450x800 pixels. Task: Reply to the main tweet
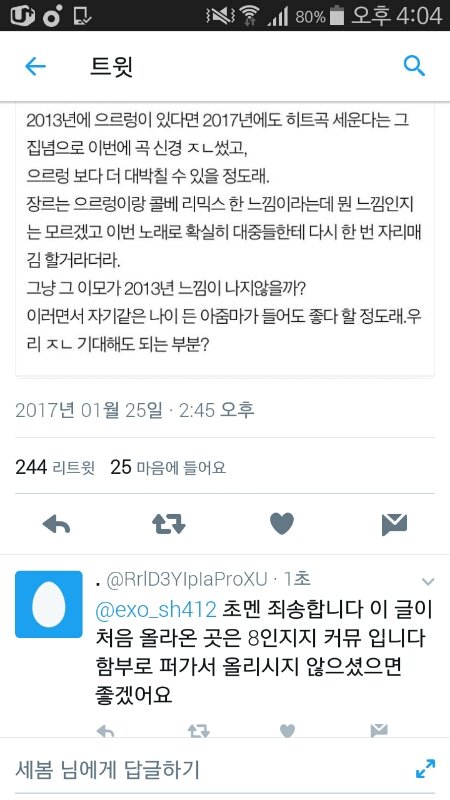56,524
